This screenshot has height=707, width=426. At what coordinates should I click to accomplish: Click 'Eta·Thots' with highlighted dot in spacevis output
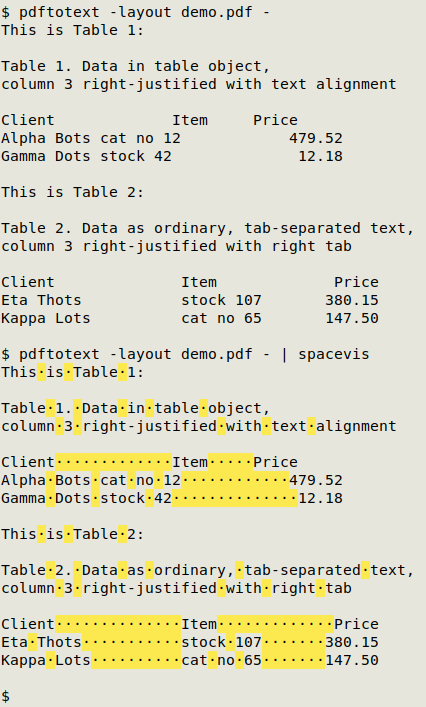41,643
